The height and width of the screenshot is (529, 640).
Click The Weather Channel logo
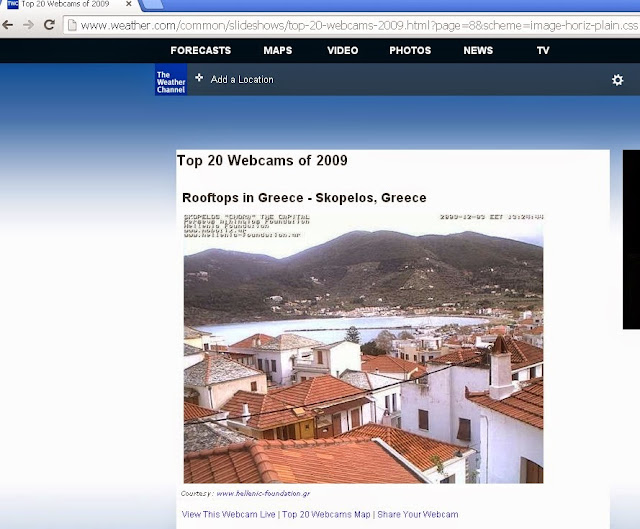click(x=171, y=80)
